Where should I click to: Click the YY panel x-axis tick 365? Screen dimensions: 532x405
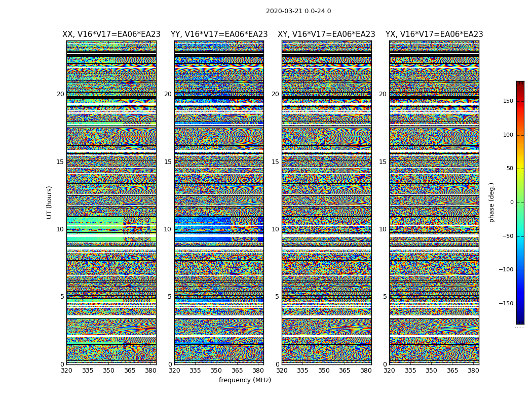(237, 371)
